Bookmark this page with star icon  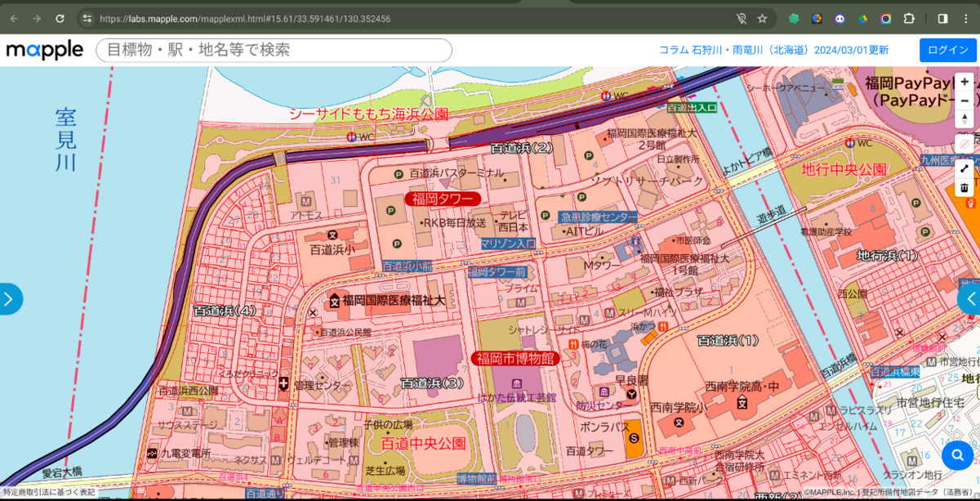[x=762, y=18]
